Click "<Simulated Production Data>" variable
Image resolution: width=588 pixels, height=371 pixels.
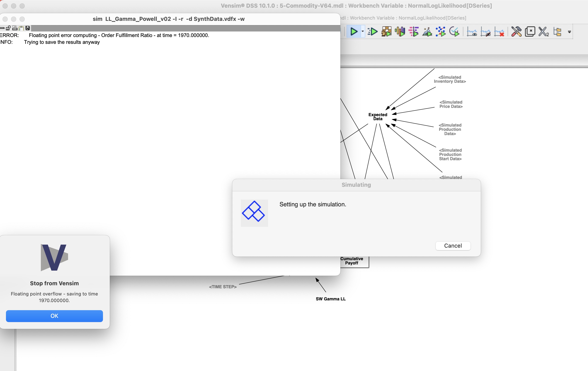click(x=450, y=130)
